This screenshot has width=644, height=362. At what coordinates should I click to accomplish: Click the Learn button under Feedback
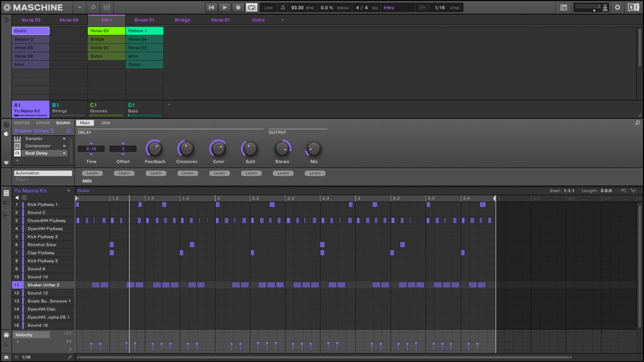[x=155, y=173]
